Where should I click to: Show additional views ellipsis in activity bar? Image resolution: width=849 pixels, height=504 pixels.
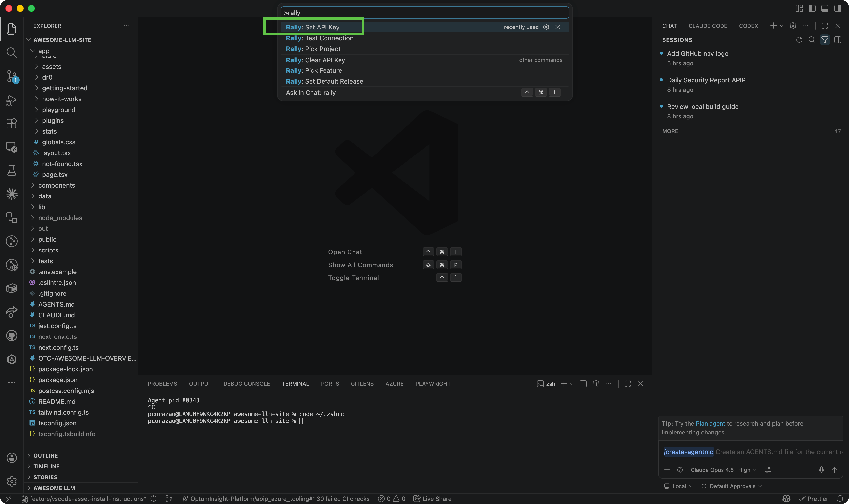pyautogui.click(x=12, y=383)
